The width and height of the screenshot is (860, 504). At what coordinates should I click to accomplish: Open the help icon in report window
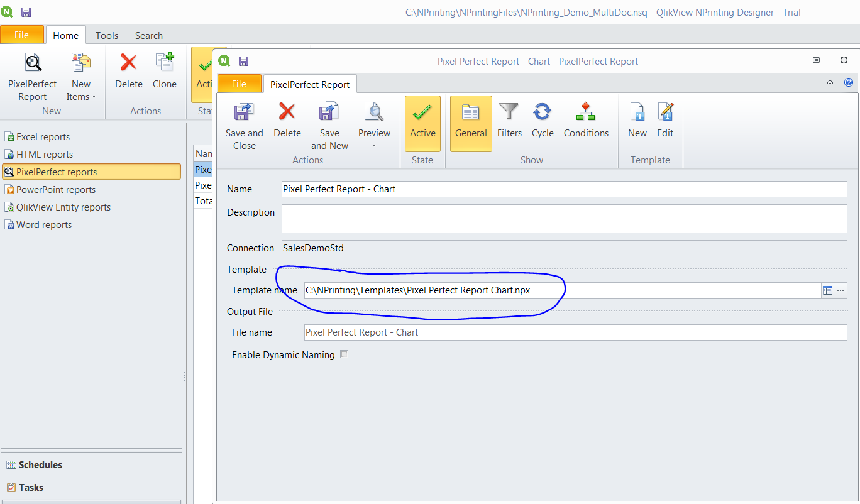click(849, 82)
